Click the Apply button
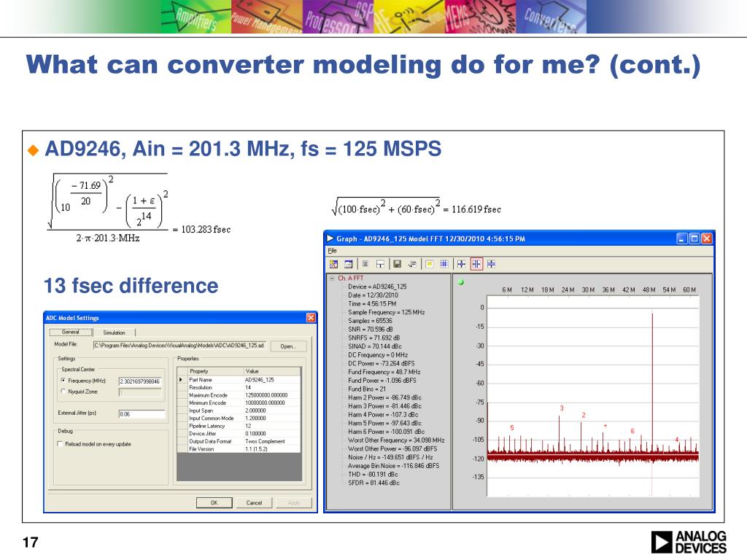The height and width of the screenshot is (560, 747). (294, 502)
